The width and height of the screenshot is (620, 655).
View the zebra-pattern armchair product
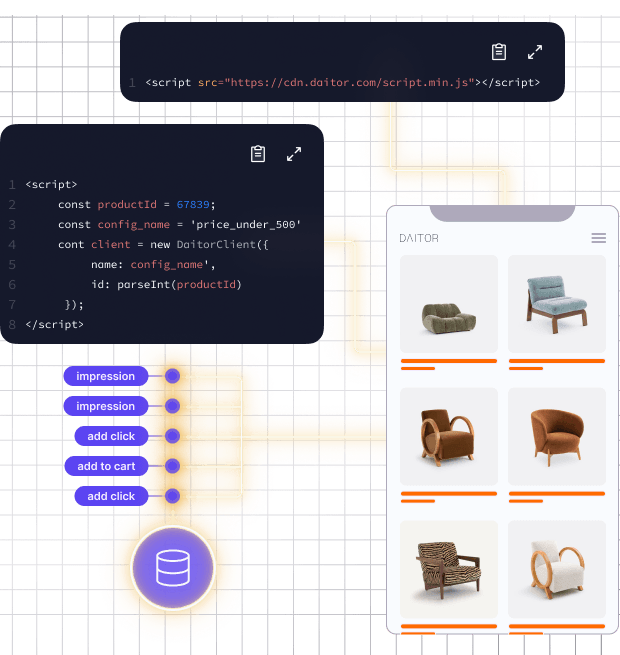point(448,570)
